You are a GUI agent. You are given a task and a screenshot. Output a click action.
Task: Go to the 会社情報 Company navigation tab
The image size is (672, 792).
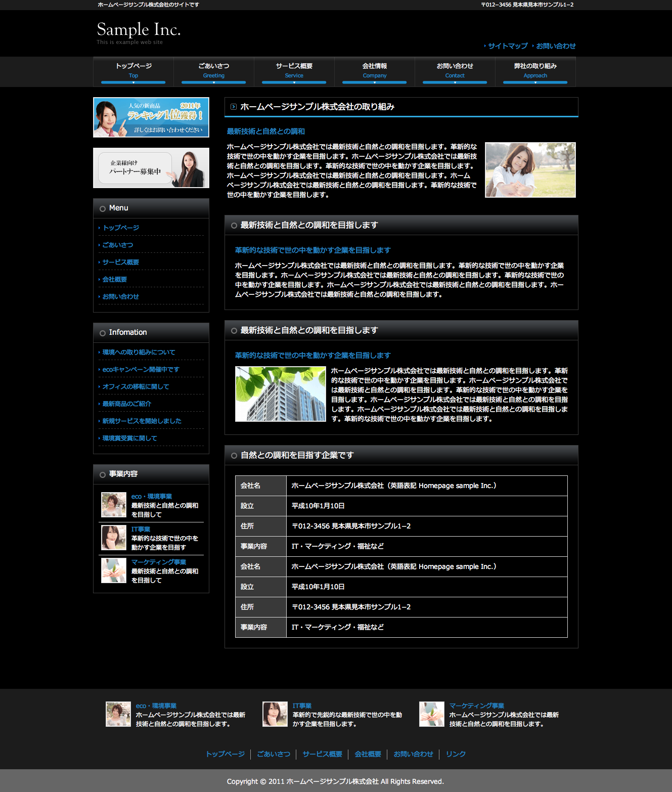[375, 71]
